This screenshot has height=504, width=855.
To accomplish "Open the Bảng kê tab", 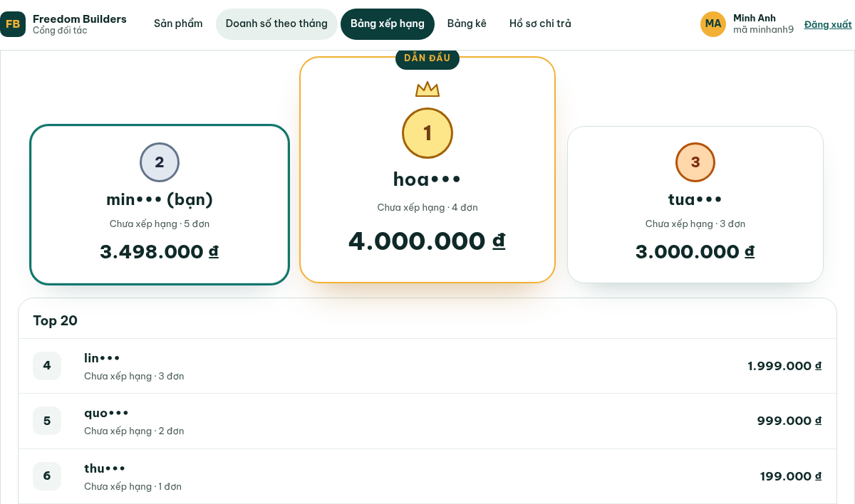I will tap(467, 24).
